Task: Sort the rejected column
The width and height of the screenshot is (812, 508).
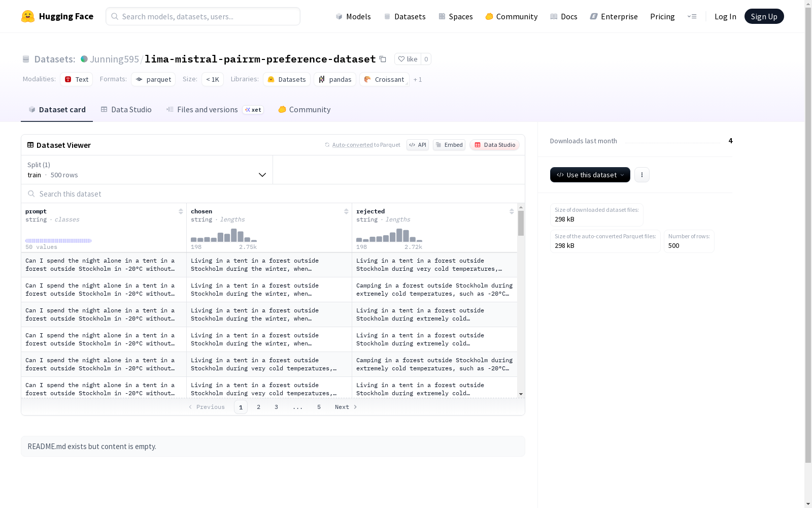Action: point(512,211)
